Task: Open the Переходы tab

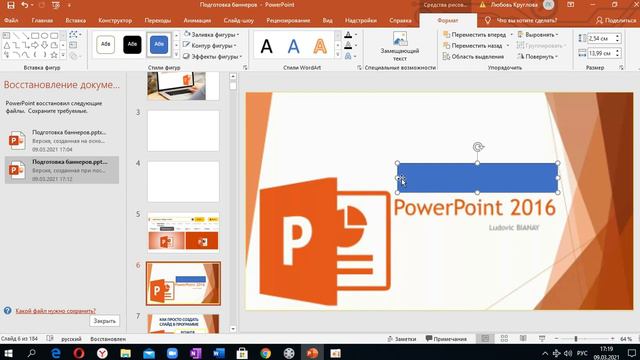Action: tap(158, 20)
